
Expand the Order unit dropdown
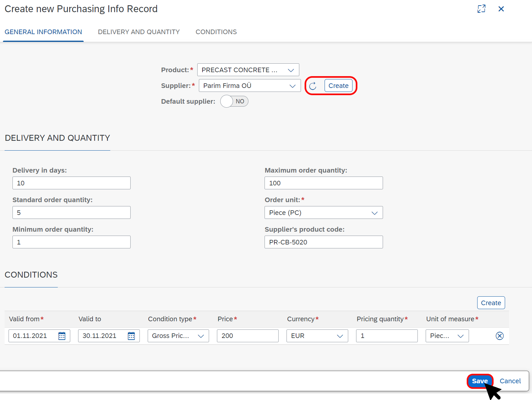click(x=374, y=213)
